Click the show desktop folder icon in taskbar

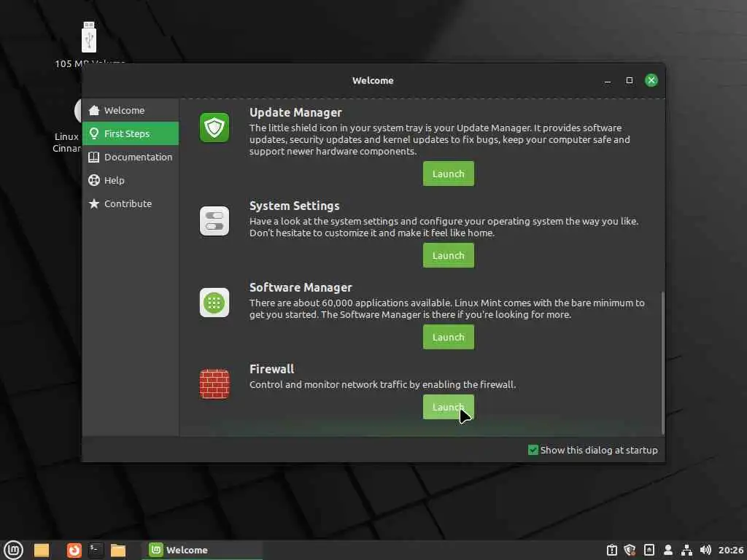click(42, 550)
